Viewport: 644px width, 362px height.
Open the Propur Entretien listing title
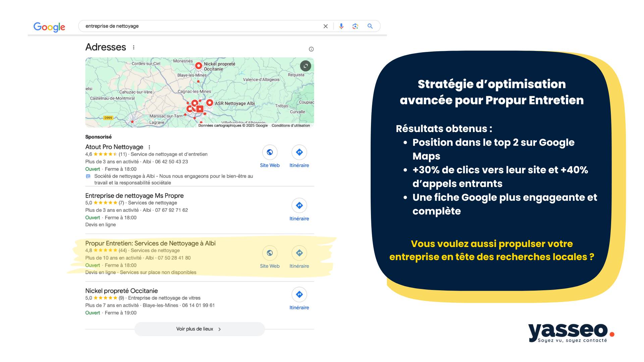150,243
